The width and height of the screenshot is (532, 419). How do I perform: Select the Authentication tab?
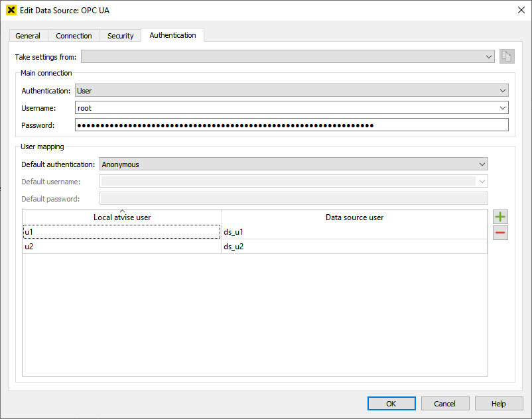pyautogui.click(x=172, y=35)
